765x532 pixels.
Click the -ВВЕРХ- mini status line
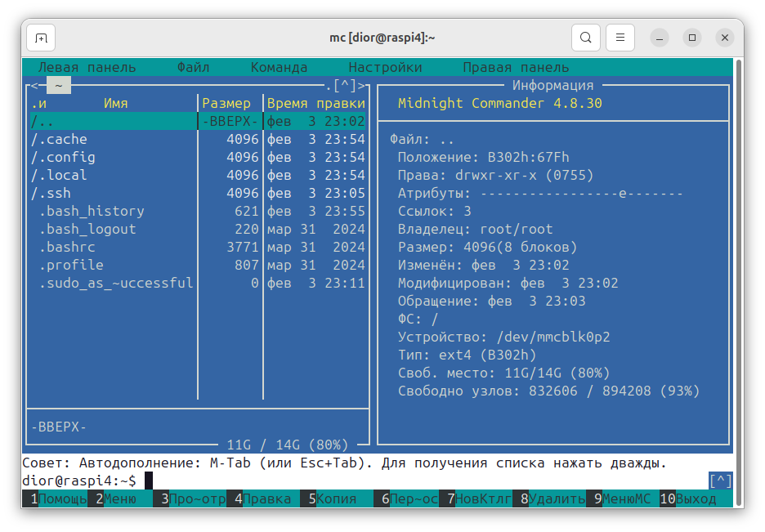coord(59,427)
